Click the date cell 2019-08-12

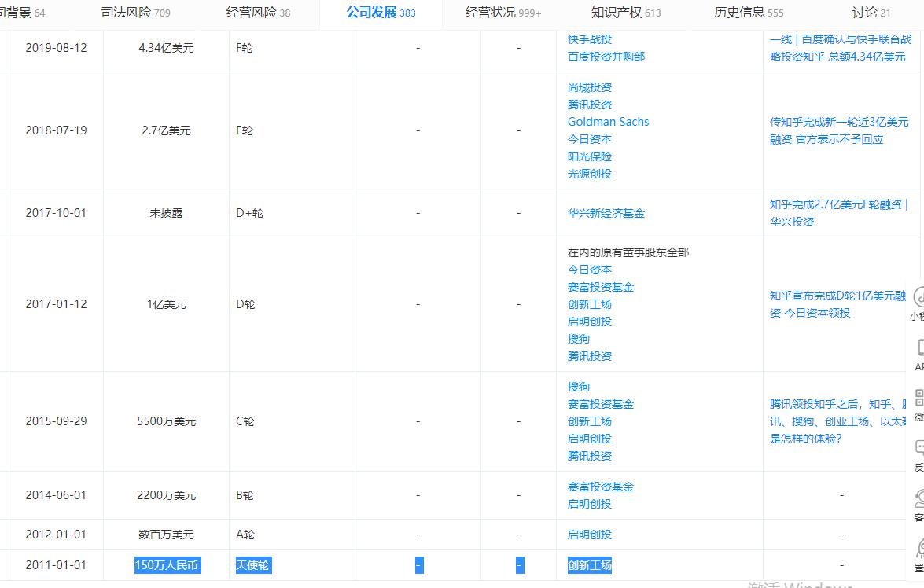[56, 48]
